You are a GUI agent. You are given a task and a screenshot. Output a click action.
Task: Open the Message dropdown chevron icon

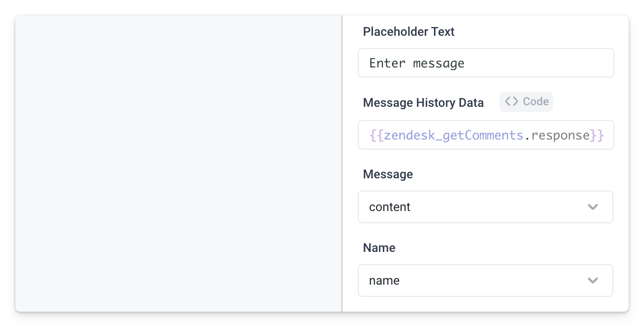pyautogui.click(x=592, y=207)
